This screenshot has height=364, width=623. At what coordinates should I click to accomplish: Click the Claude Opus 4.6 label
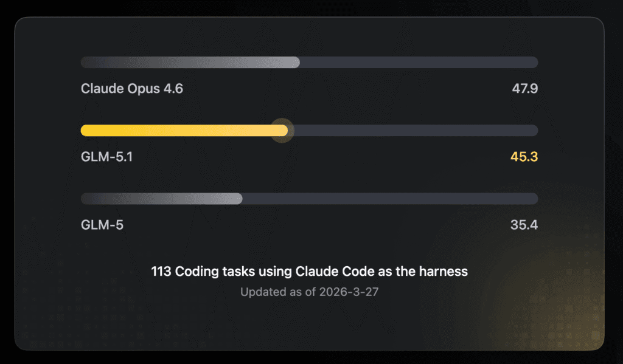[x=131, y=89]
